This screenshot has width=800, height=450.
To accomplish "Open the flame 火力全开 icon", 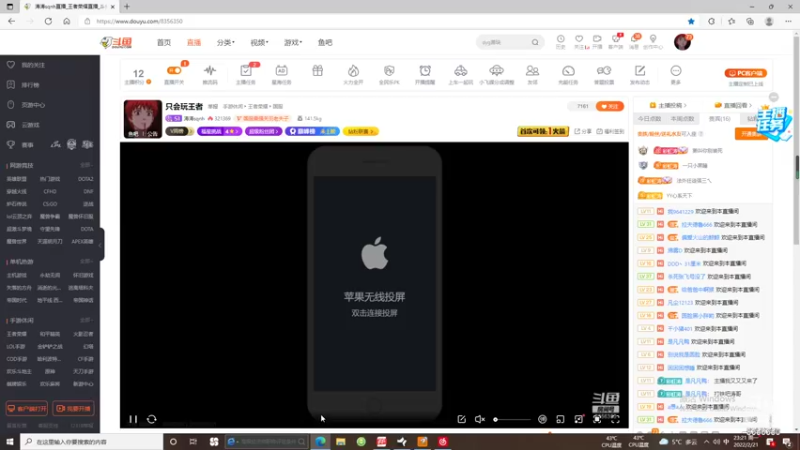I will point(353,73).
